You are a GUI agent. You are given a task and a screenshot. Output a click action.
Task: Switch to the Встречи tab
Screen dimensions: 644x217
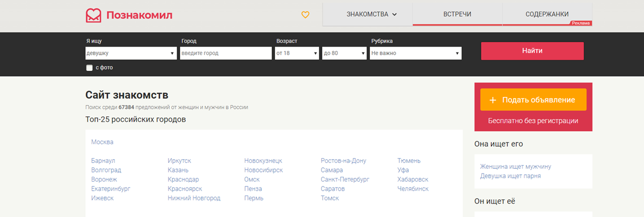tap(457, 14)
